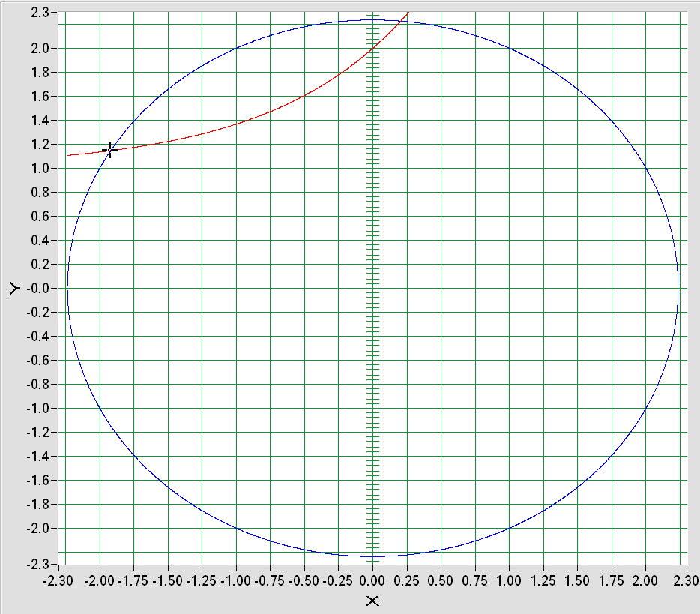Click the Y axis 0.2 tick label
The height and width of the screenshot is (614, 700).
click(40, 265)
